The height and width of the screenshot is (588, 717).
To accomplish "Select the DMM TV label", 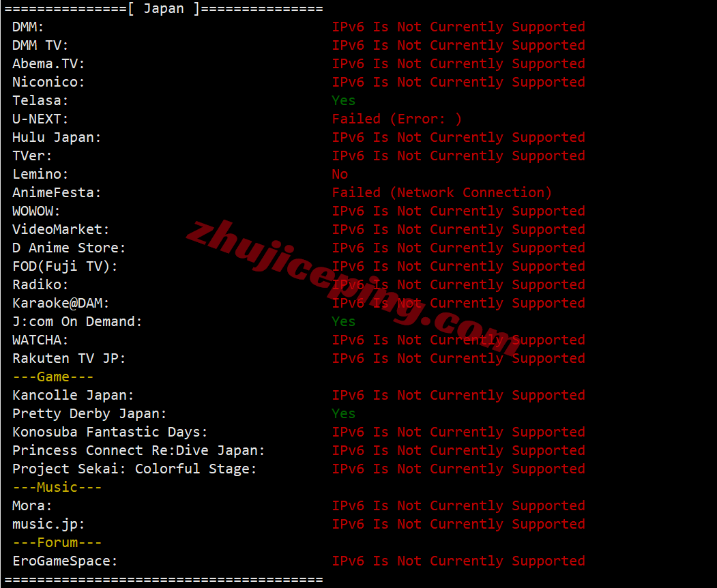I will [x=40, y=45].
